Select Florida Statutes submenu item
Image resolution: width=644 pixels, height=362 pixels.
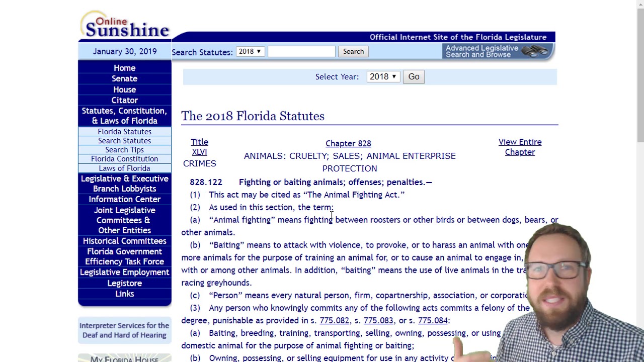124,131
